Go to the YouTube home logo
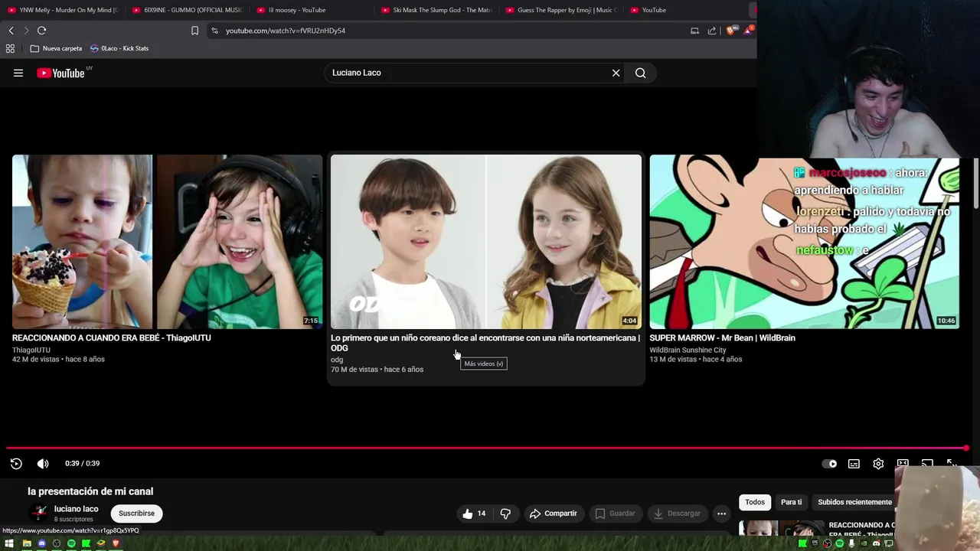980x551 pixels. (x=60, y=73)
